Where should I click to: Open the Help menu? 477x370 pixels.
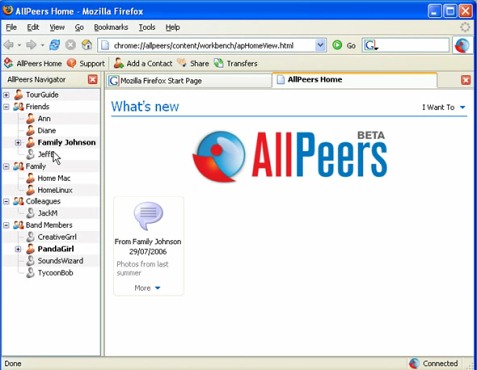[x=173, y=27]
